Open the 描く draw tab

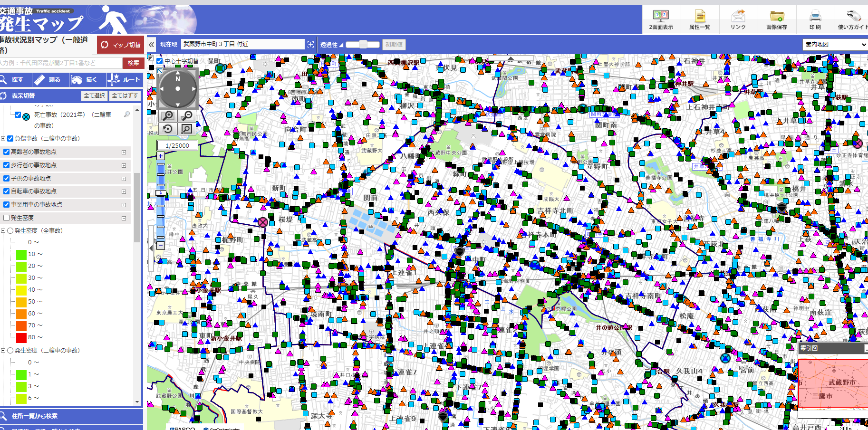(x=87, y=80)
